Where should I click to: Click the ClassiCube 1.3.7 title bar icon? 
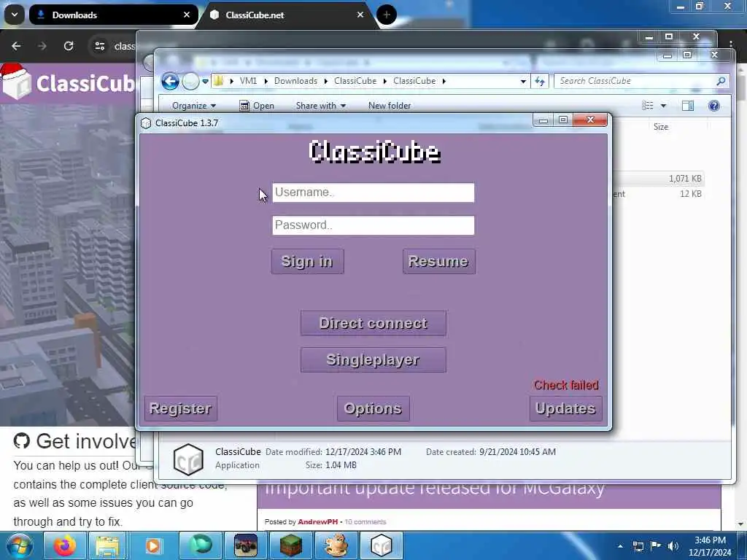146,123
